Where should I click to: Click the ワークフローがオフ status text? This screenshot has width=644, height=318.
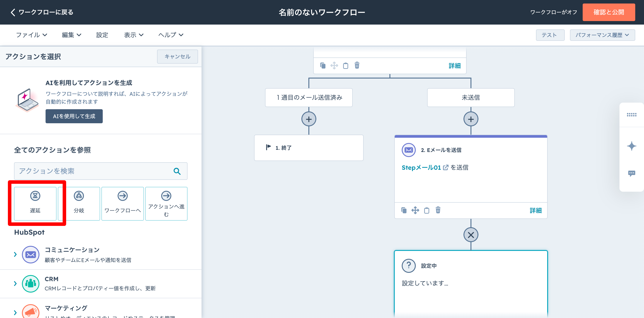[554, 12]
